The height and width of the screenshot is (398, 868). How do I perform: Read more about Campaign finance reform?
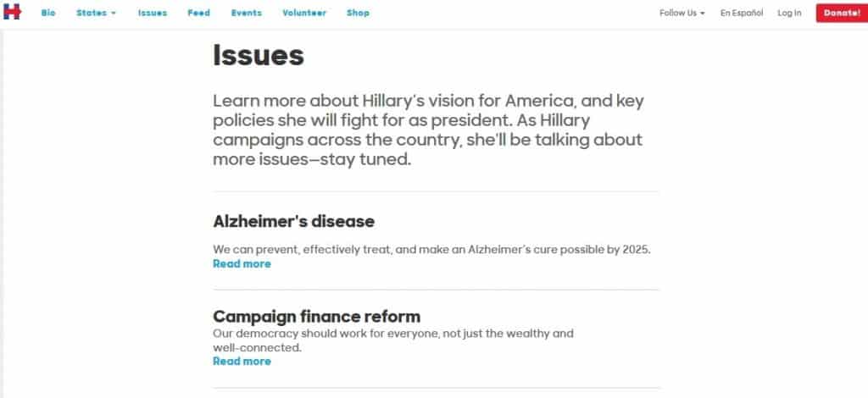(242, 361)
